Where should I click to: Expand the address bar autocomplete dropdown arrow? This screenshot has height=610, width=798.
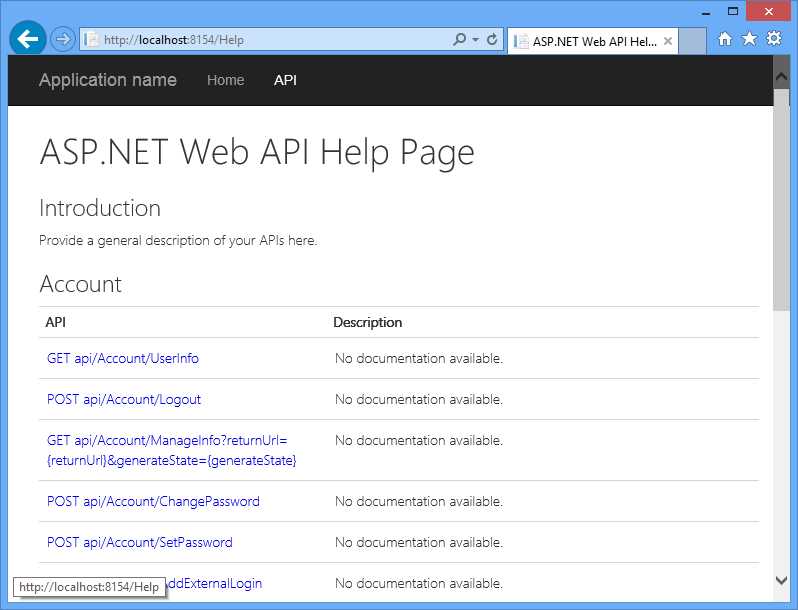pos(475,40)
